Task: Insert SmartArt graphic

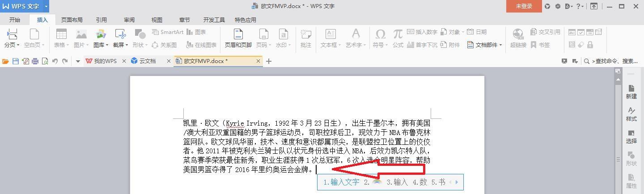Action: (168, 32)
